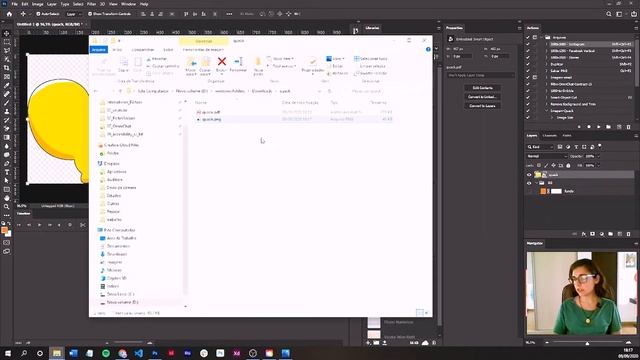640x360 pixels.
Task: Toggle visibility of the quack layer
Action: point(529,175)
